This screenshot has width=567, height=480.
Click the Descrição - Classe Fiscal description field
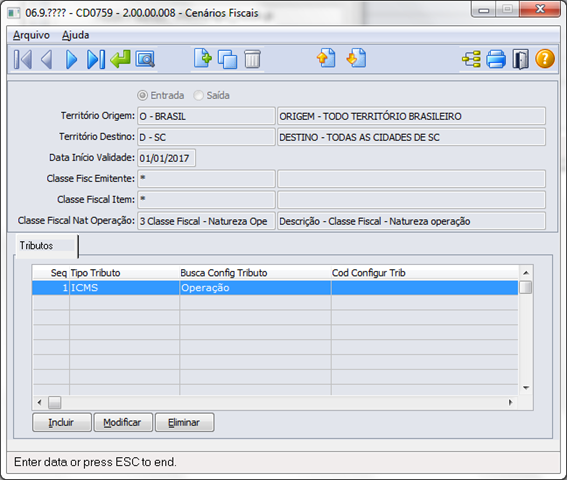[412, 221]
